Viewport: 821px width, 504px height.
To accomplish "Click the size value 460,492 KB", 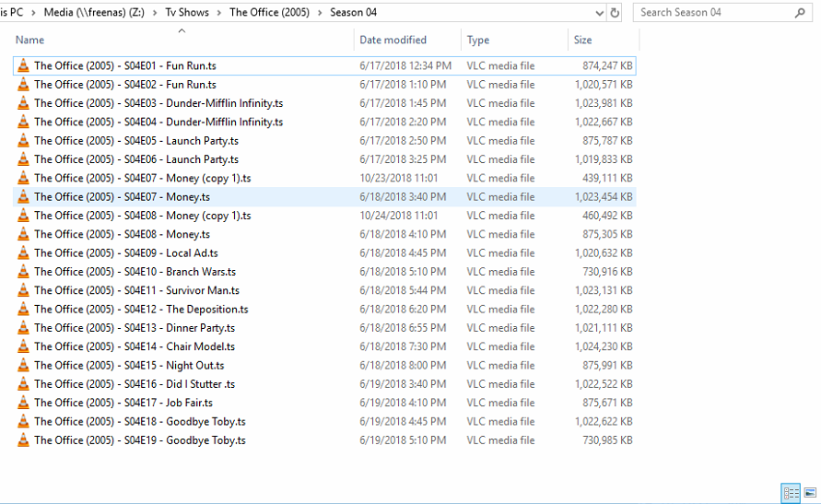I will [607, 216].
